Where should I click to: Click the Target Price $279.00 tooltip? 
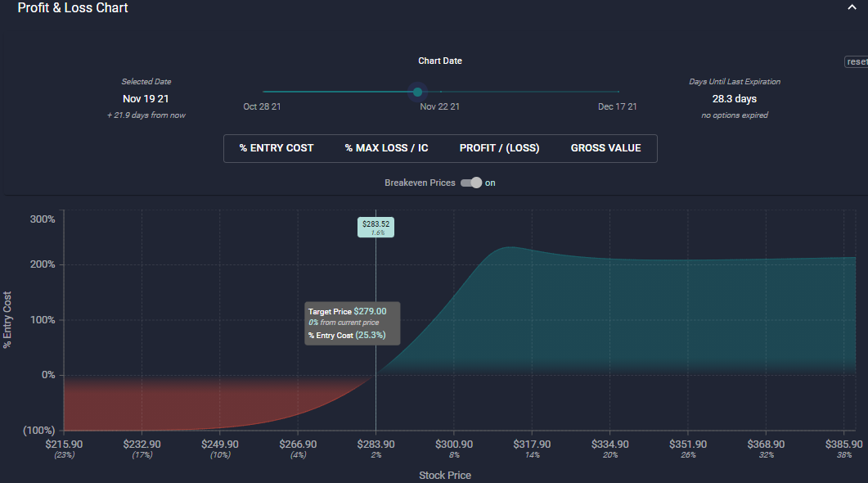pyautogui.click(x=352, y=323)
